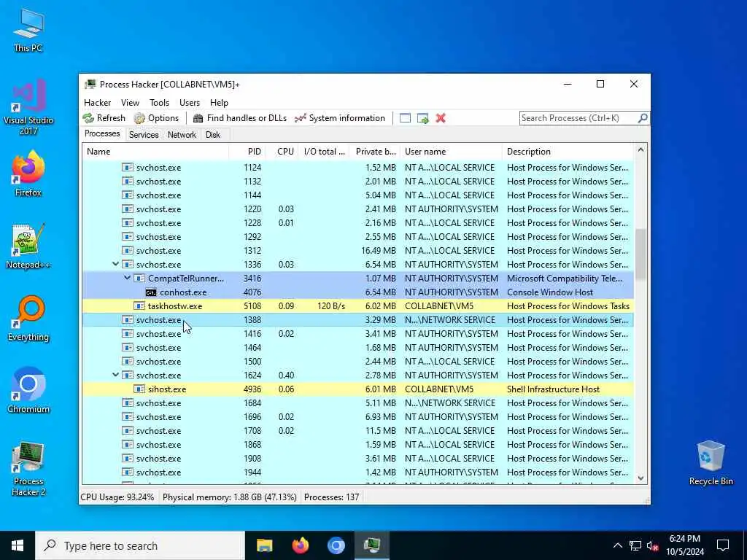Select the sihost.exe process row
This screenshot has height=560, width=747.
coord(358,389)
